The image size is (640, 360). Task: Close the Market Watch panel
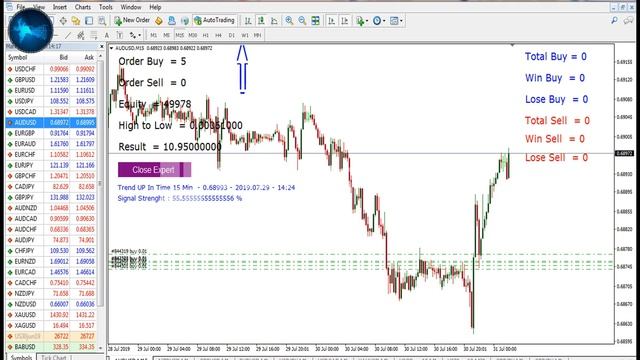click(x=102, y=47)
